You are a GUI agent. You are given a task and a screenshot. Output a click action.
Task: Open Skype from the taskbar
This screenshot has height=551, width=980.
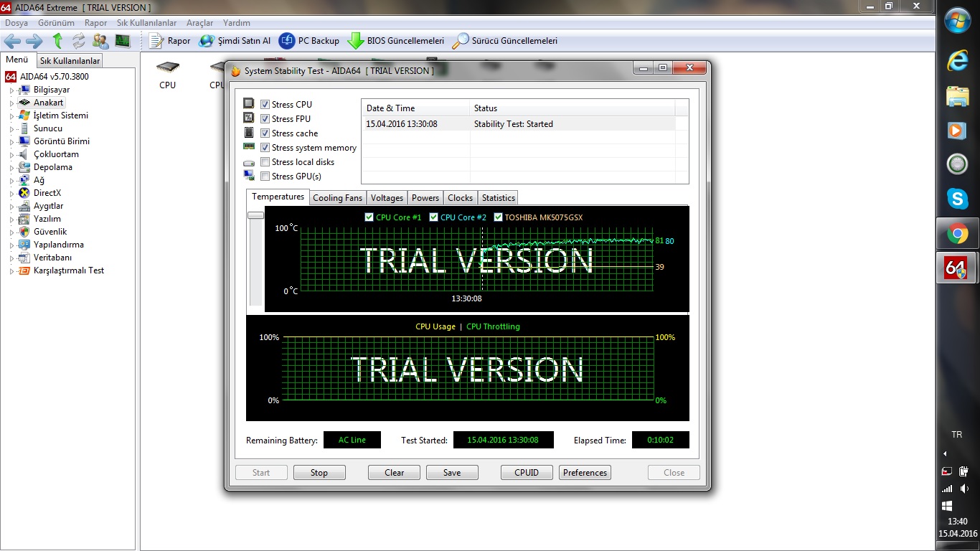click(x=958, y=199)
